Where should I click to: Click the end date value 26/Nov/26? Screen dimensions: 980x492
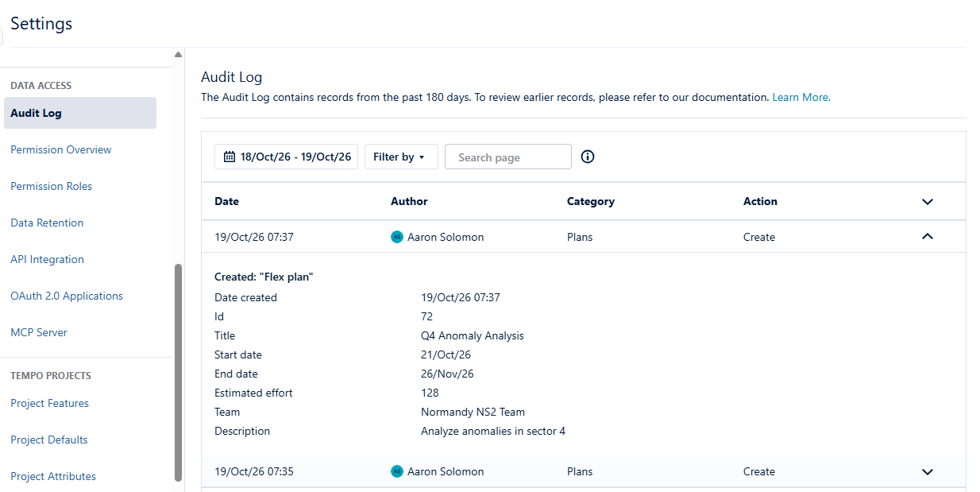pyautogui.click(x=446, y=374)
